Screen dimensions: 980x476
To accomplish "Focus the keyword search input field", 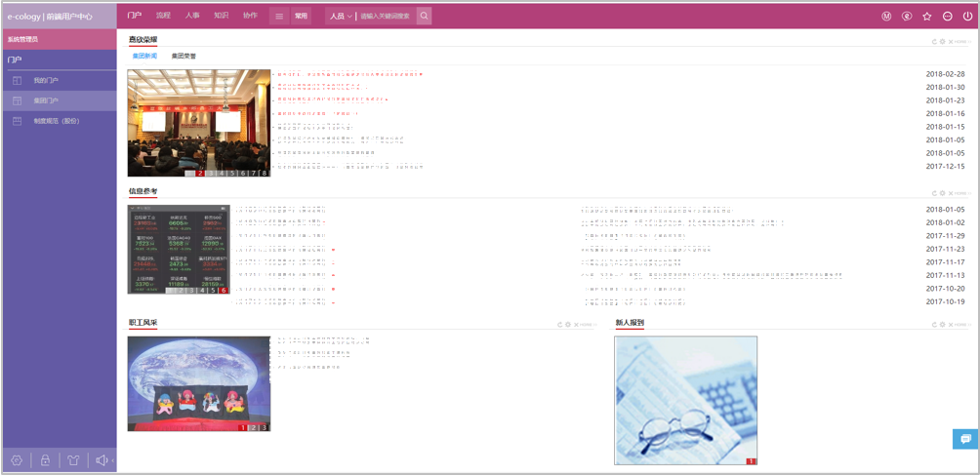I will coord(386,17).
